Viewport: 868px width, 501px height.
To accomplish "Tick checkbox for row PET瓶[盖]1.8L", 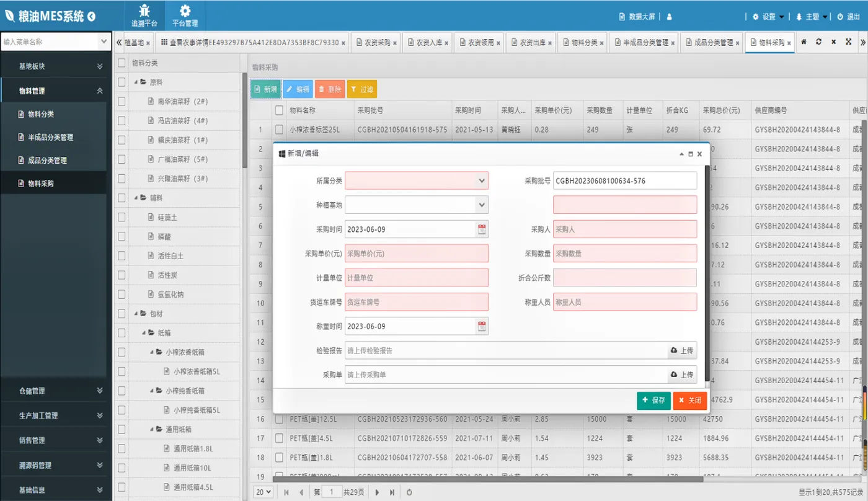I will 279,458.
